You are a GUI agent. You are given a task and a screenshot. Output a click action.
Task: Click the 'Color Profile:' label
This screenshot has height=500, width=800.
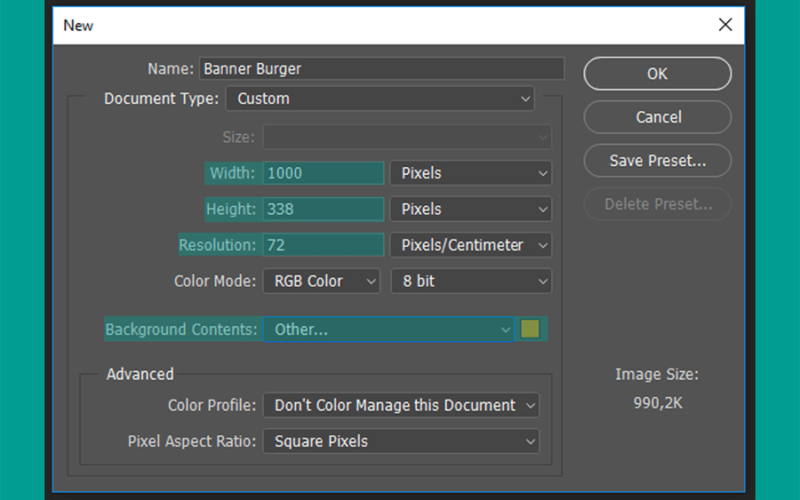pos(212,405)
